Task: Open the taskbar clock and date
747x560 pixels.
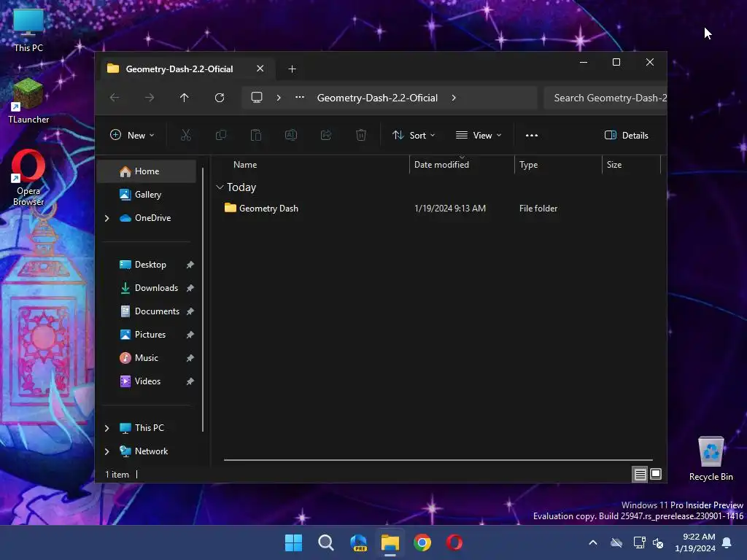Action: (x=695, y=542)
